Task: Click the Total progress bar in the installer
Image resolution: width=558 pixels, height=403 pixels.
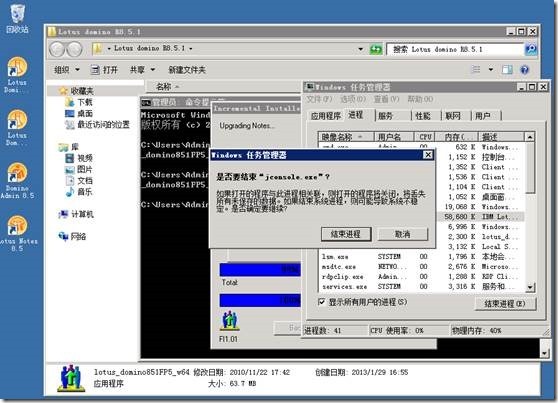Action: tap(260, 300)
